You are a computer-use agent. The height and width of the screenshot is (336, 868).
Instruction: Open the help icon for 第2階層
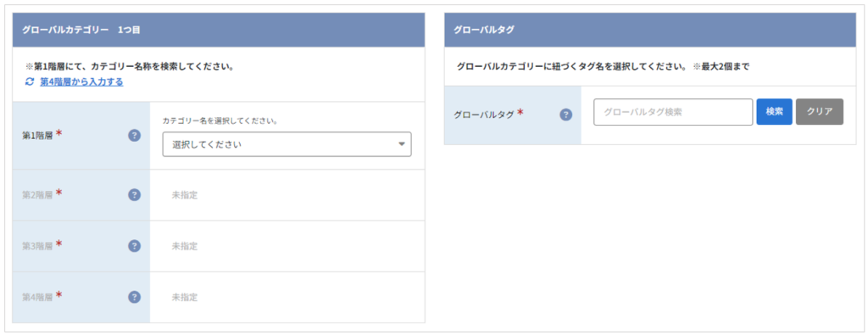(134, 194)
